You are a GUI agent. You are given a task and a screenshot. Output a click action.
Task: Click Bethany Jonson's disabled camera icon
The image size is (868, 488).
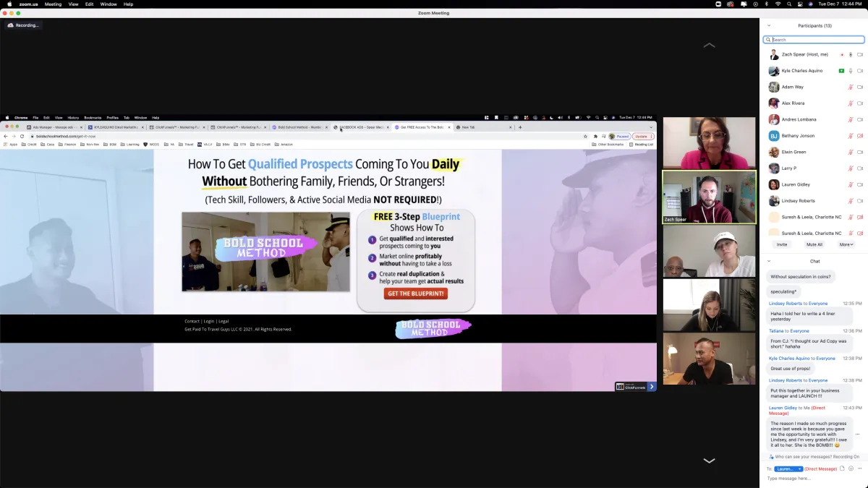860,136
